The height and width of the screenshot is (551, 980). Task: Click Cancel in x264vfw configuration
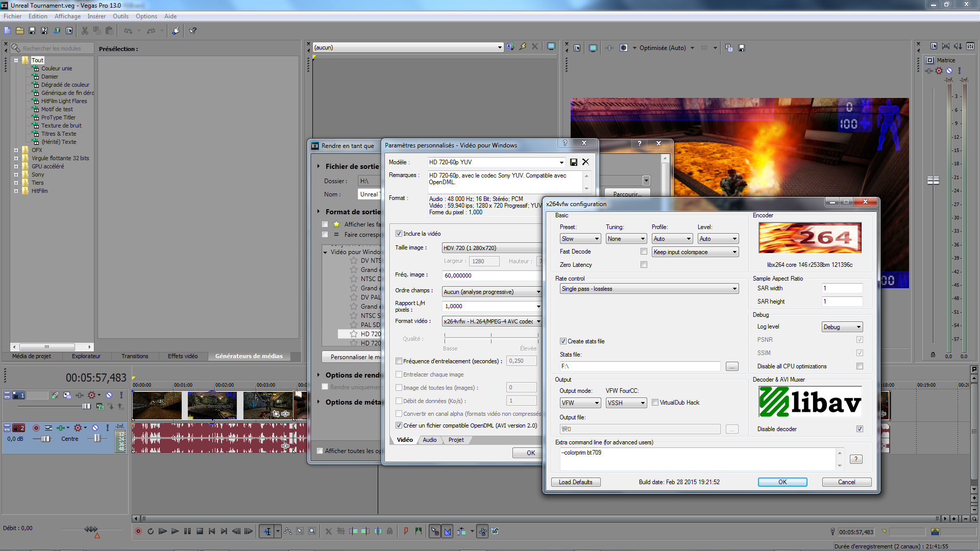846,482
